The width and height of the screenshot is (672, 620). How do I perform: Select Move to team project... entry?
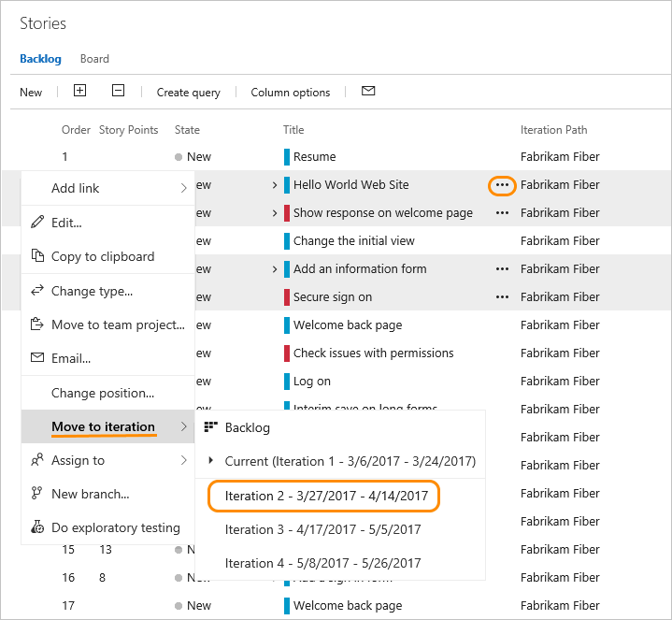(x=108, y=324)
